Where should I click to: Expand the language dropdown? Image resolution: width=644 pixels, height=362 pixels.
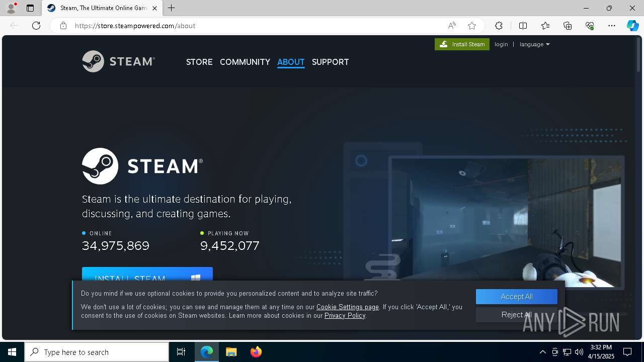point(534,44)
